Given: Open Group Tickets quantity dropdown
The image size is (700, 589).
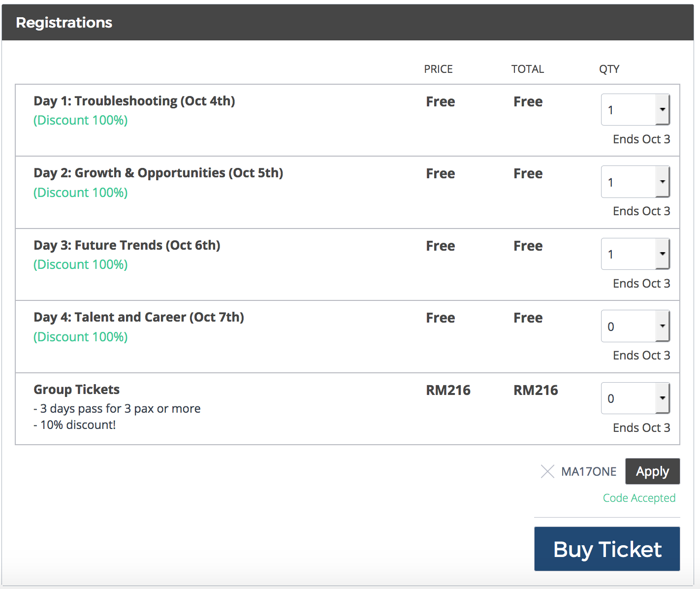Looking at the screenshot, I should (635, 398).
